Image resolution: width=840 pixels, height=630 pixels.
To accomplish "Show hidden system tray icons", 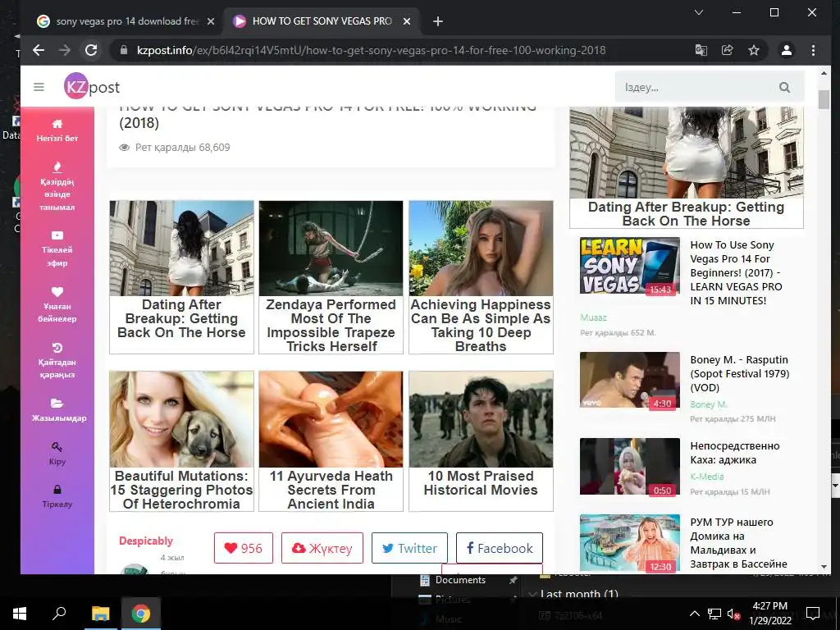I will click(x=694, y=614).
